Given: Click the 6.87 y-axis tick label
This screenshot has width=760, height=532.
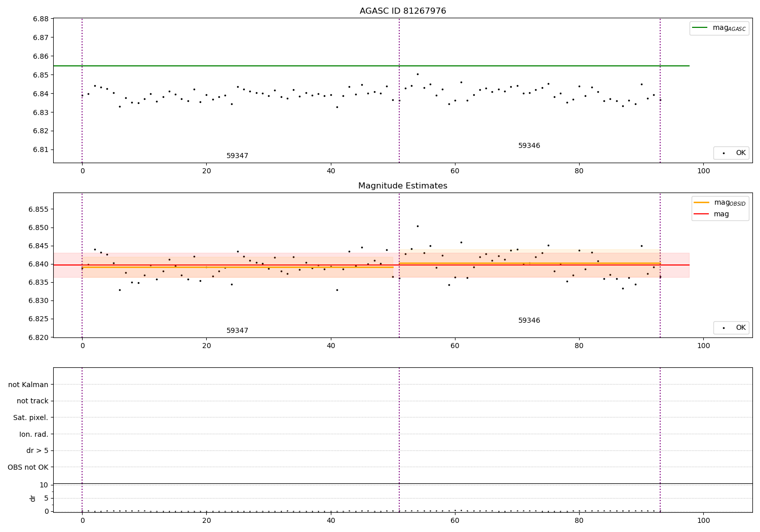Looking at the screenshot, I should point(41,37).
